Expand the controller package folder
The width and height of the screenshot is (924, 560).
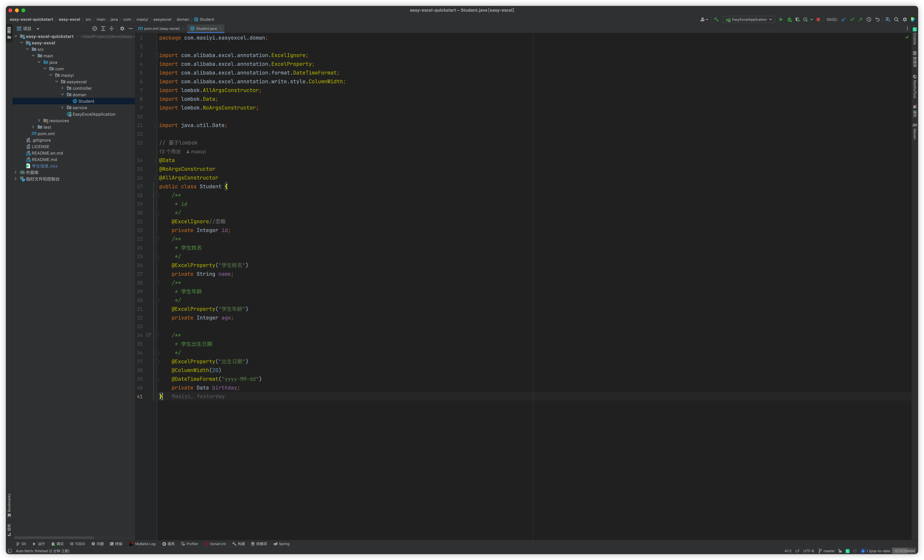(x=62, y=88)
